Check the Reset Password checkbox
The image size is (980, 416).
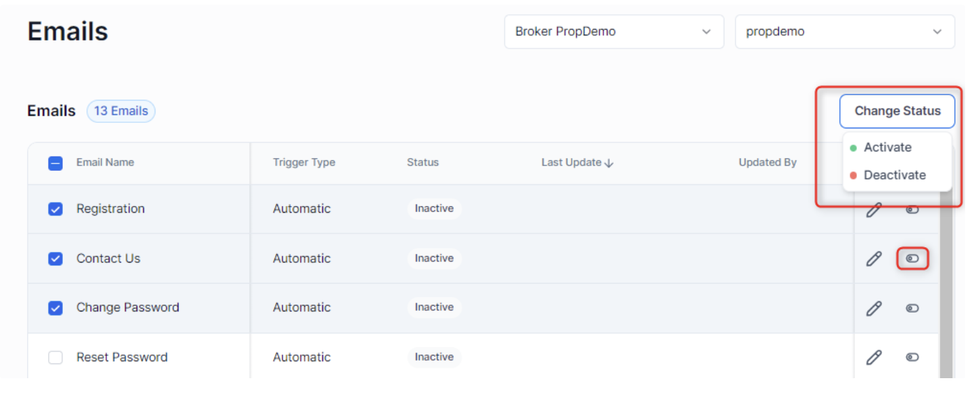coord(55,358)
